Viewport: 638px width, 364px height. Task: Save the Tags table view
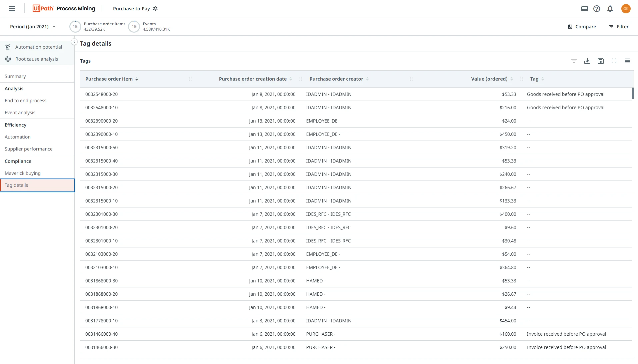click(601, 61)
